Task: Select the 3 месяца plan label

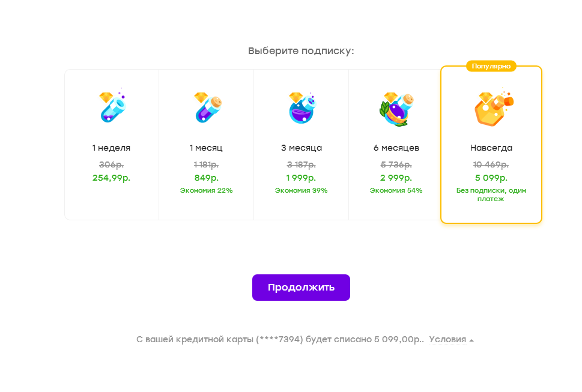Action: (x=301, y=148)
